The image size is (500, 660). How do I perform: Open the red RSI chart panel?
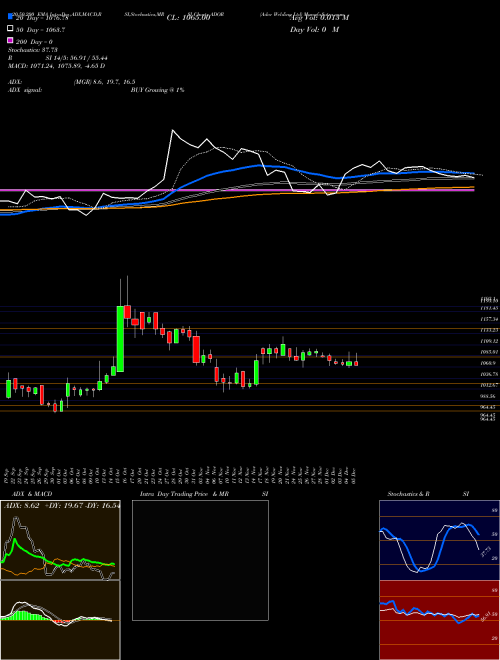pos(439,620)
